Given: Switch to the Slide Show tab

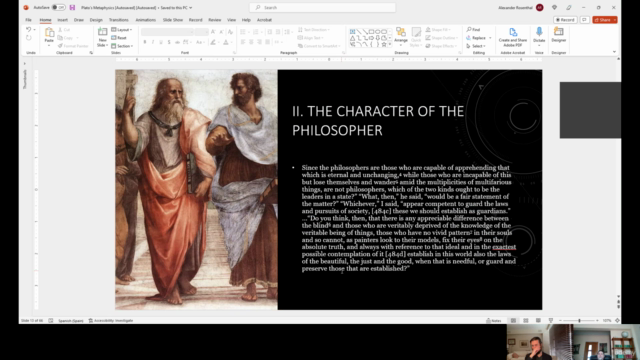Looking at the screenshot, I should 173,20.
